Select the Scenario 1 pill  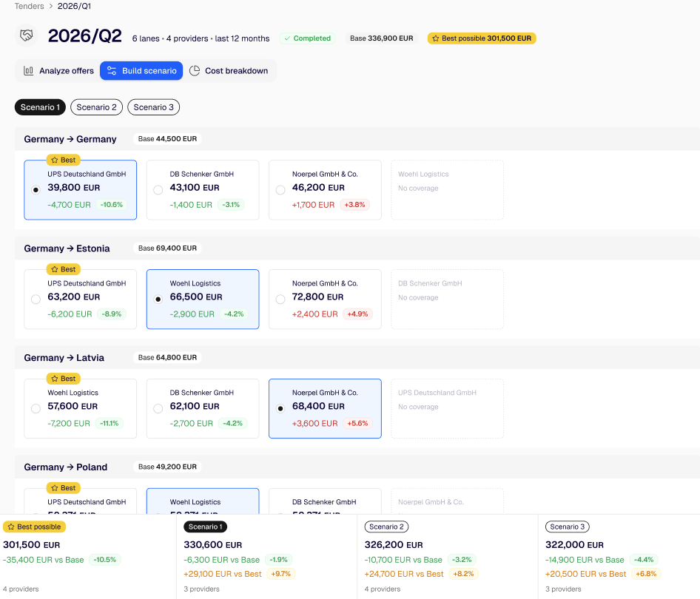(x=40, y=107)
